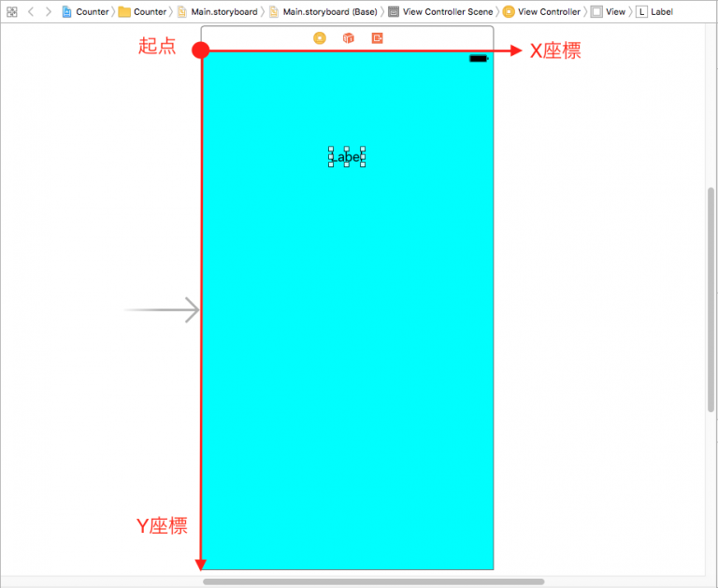
Task: Open the Counter project breadcrumb
Action: [85, 12]
